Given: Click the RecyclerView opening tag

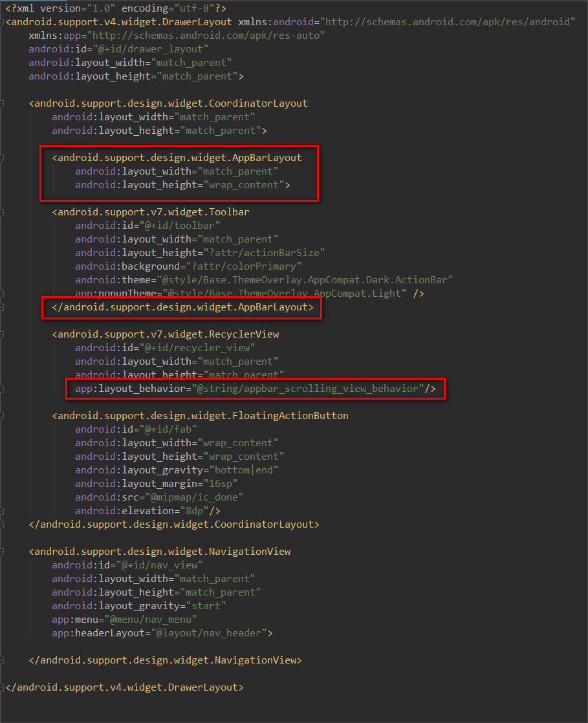Looking at the screenshot, I should tap(165, 334).
